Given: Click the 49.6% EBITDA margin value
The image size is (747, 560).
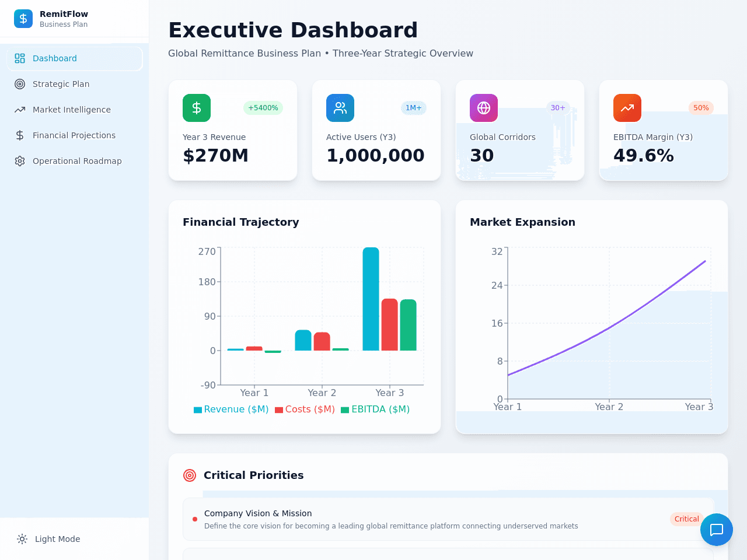Looking at the screenshot, I should [x=644, y=156].
